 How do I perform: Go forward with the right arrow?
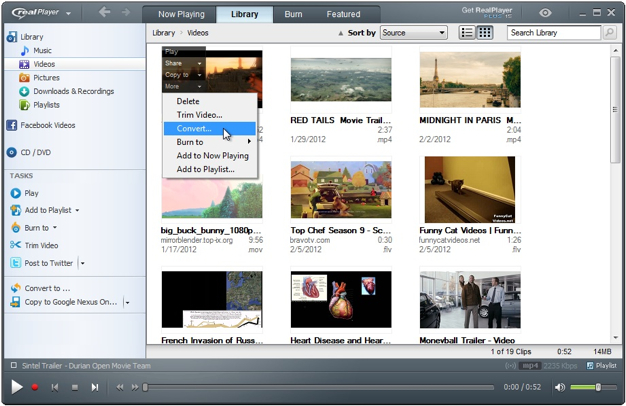[126, 12]
